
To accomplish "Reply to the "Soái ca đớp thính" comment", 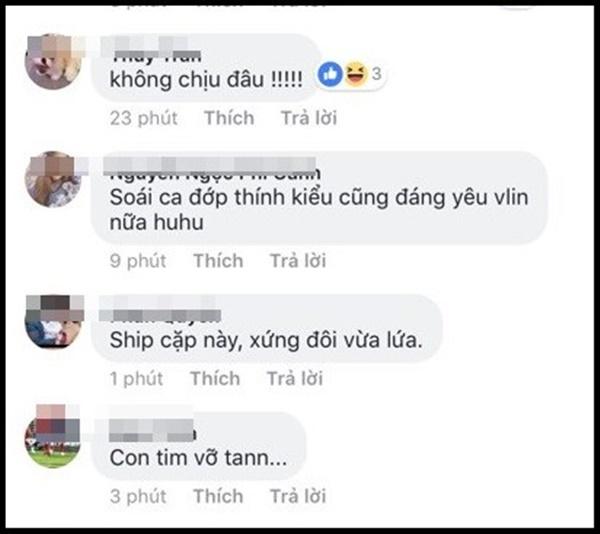I will click(298, 260).
